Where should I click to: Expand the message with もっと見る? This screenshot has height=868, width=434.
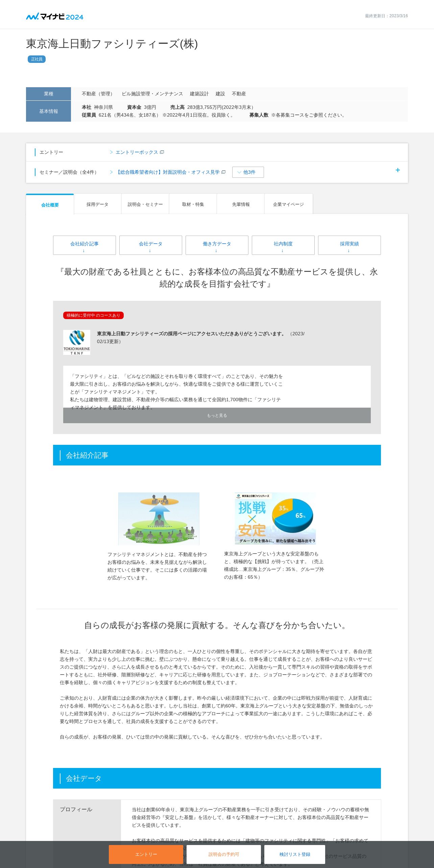pyautogui.click(x=217, y=415)
